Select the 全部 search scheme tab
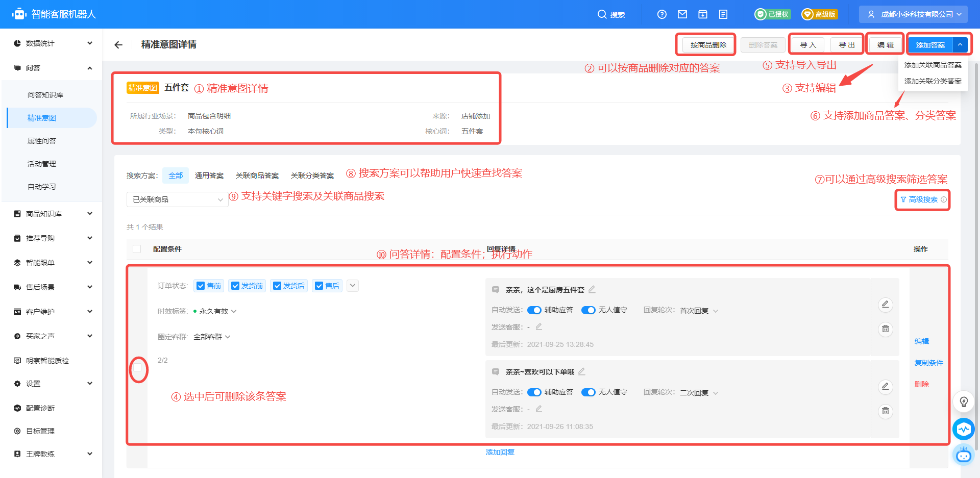 (176, 175)
